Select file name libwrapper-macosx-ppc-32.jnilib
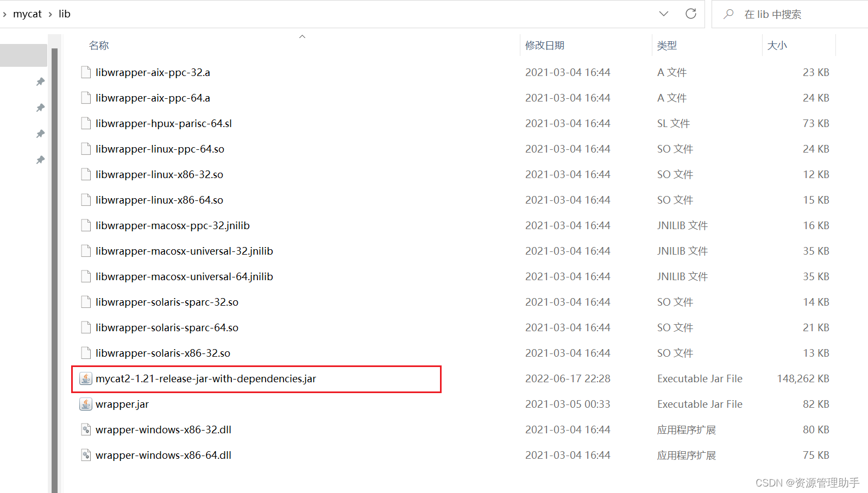Image resolution: width=868 pixels, height=493 pixels. pyautogui.click(x=173, y=225)
